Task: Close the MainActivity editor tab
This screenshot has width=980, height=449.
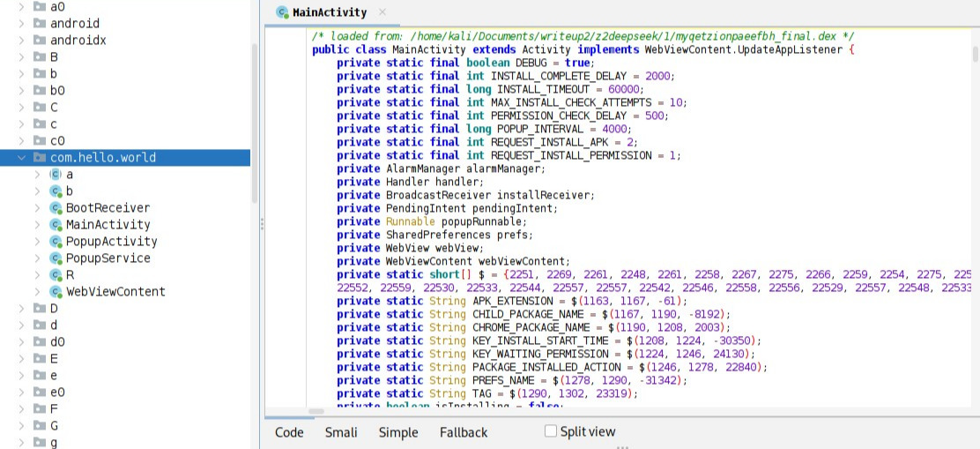Action: pos(382,13)
